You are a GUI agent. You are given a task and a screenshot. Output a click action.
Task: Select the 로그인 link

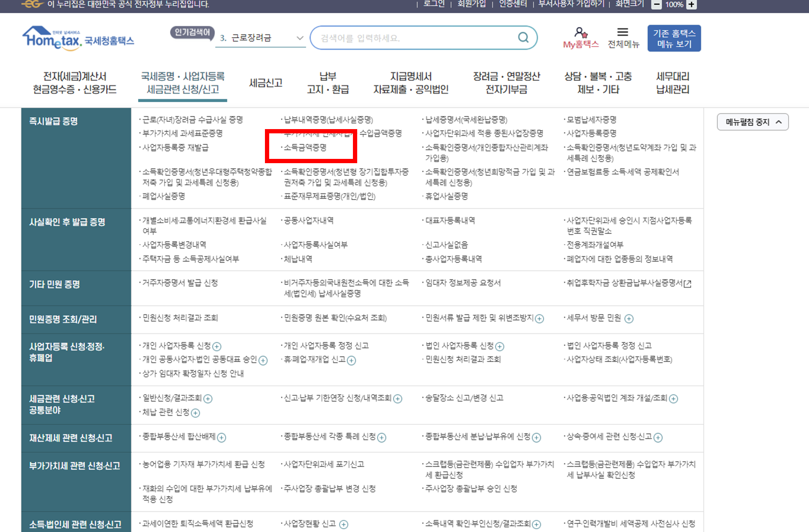tap(433, 5)
